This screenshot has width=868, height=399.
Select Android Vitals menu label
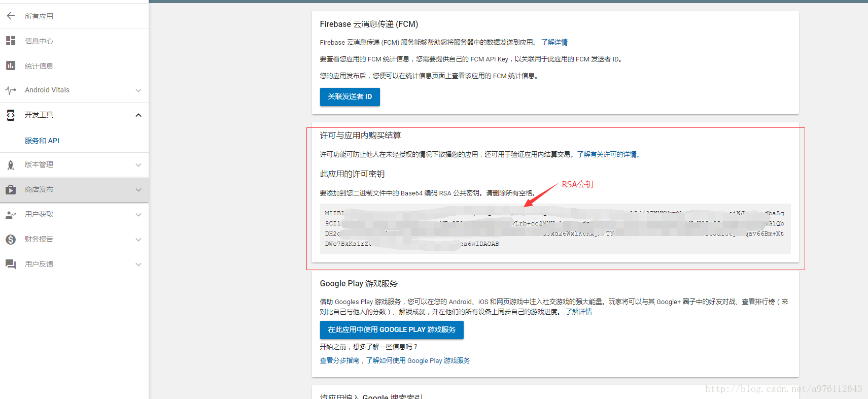(x=47, y=90)
